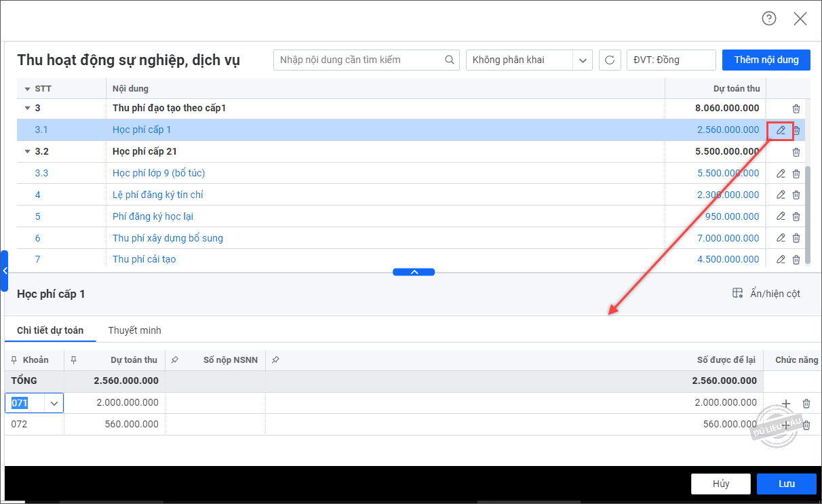Delete the Phí đăng ký học lại row

coord(796,216)
